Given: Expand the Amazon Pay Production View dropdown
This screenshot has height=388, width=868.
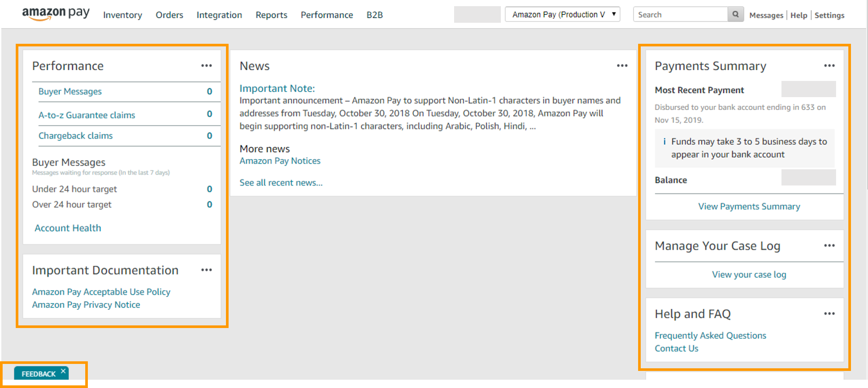Looking at the screenshot, I should tap(562, 14).
